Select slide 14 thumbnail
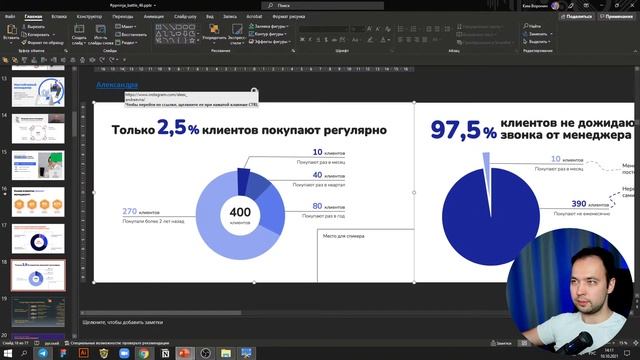The height and width of the screenshot is (360, 640). pos(38,129)
